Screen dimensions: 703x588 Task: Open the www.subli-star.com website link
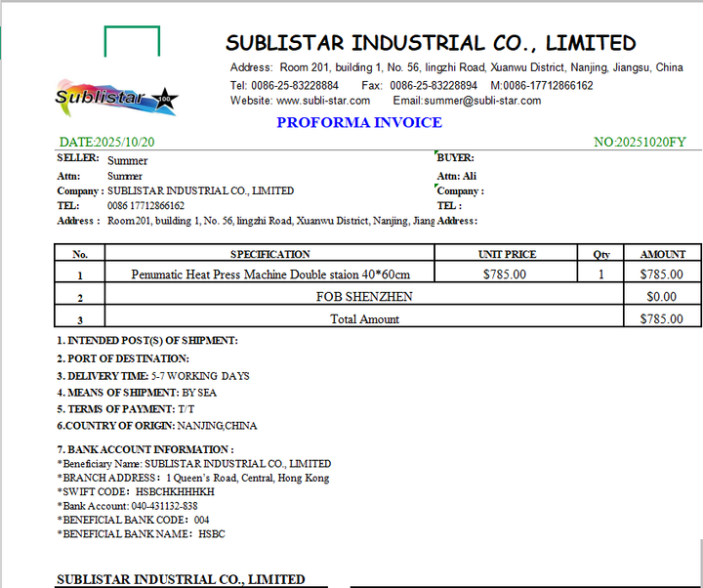[312, 101]
